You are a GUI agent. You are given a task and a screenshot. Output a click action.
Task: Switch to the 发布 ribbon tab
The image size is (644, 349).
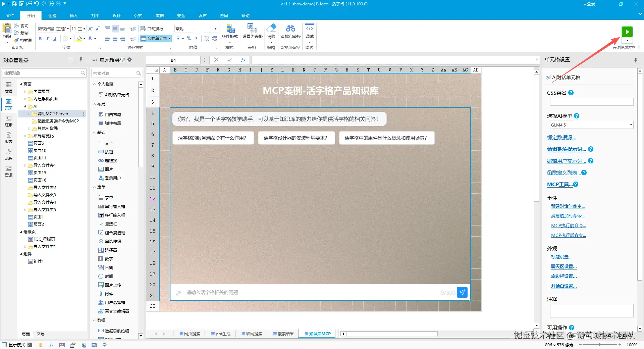tap(203, 15)
